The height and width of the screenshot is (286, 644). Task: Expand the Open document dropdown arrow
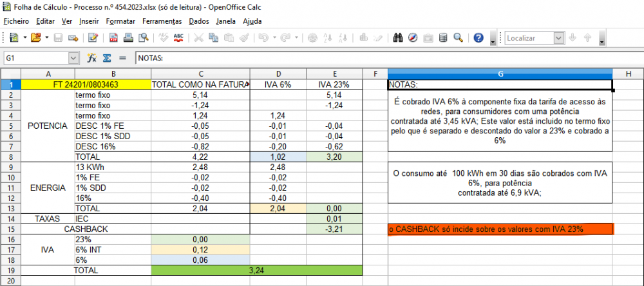[46, 38]
